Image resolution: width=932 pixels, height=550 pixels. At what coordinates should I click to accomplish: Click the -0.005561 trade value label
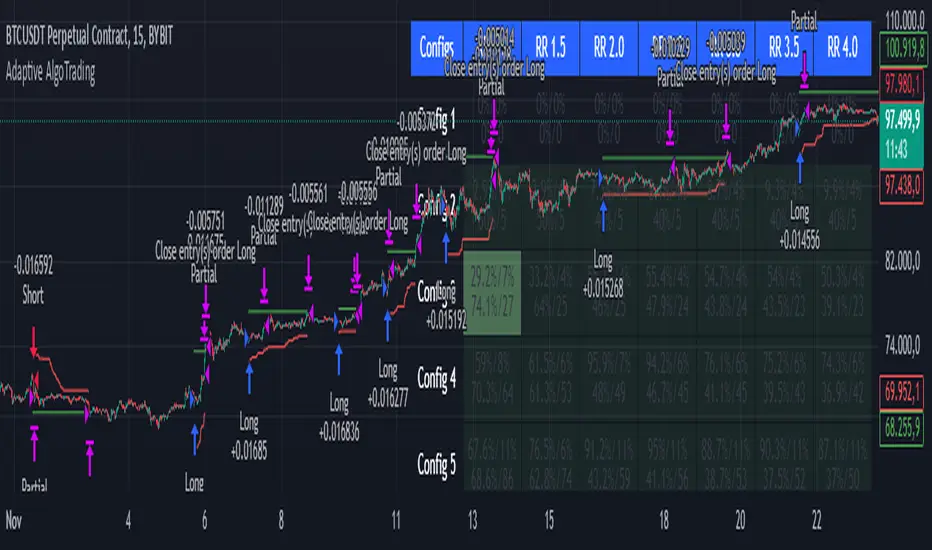(x=308, y=193)
